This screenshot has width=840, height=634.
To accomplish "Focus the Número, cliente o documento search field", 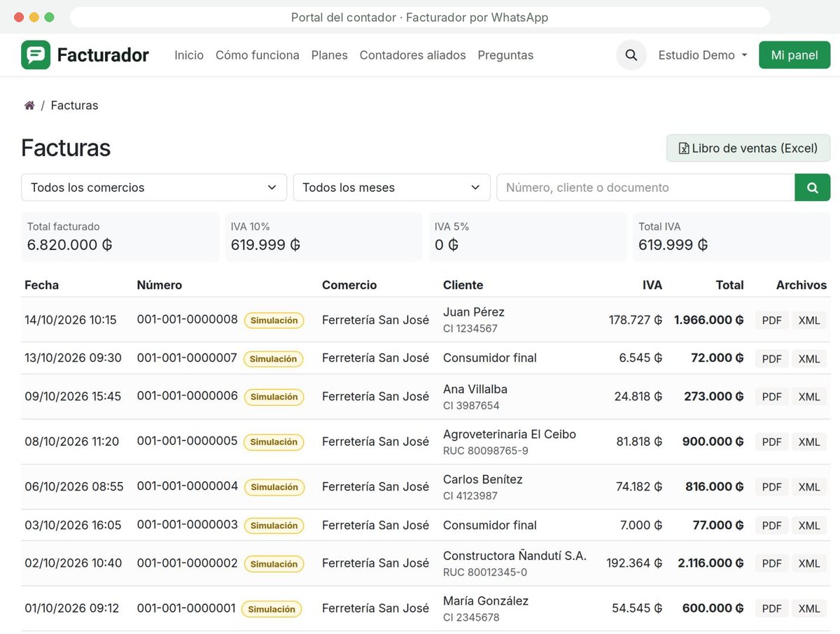I will point(645,188).
